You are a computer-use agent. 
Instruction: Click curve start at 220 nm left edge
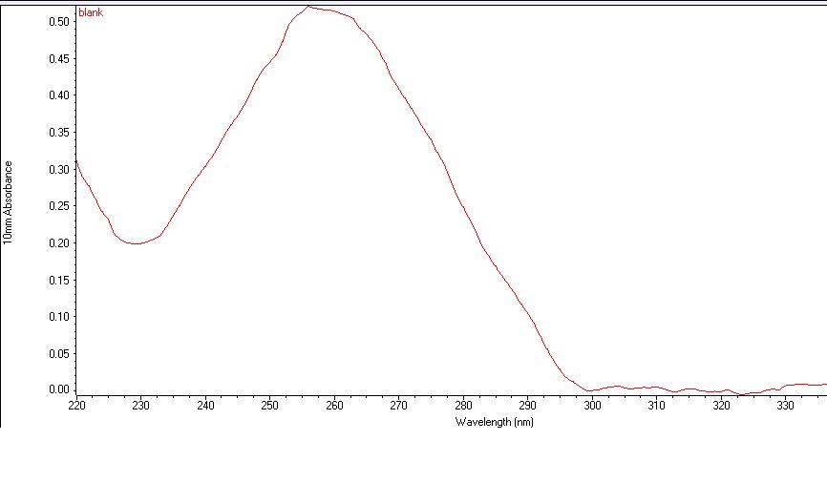77,161
